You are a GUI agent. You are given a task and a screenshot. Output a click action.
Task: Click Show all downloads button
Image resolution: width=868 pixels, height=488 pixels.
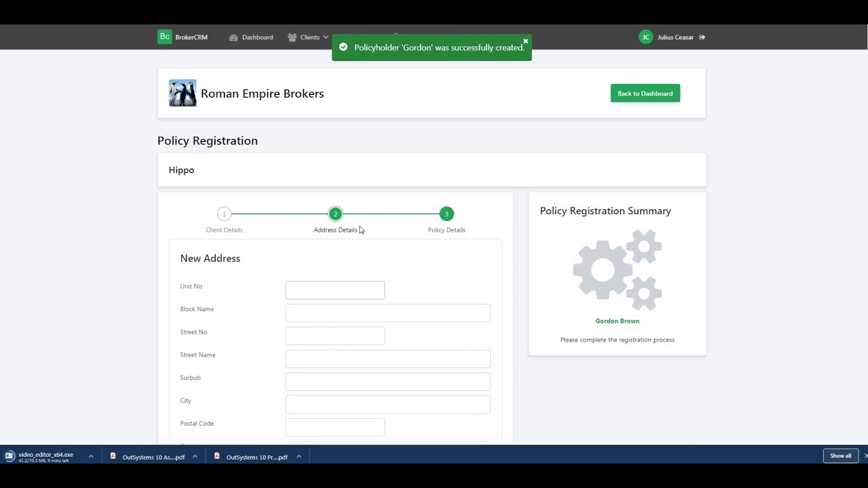pyautogui.click(x=841, y=456)
